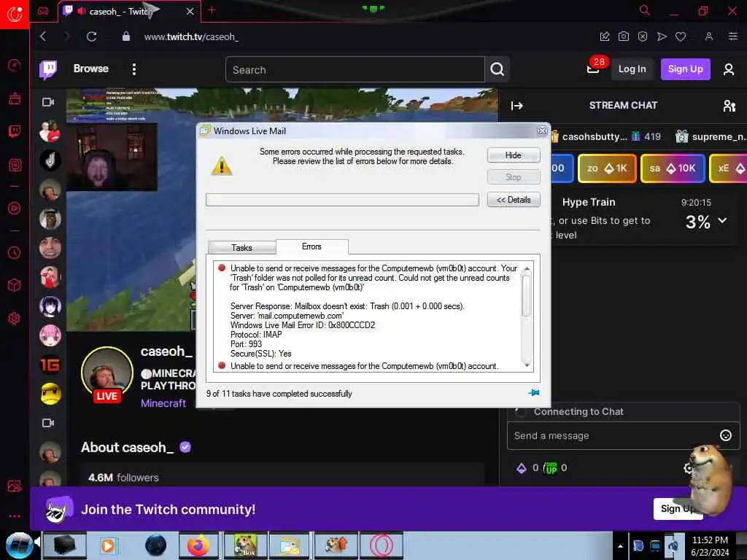Screen dimensions: 747x560
Task: Click the Windows Live Mail progress bar
Action: 342,200
